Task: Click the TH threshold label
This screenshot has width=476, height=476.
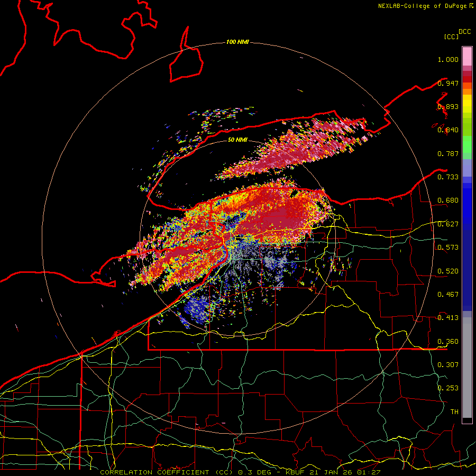Action: pos(454,412)
